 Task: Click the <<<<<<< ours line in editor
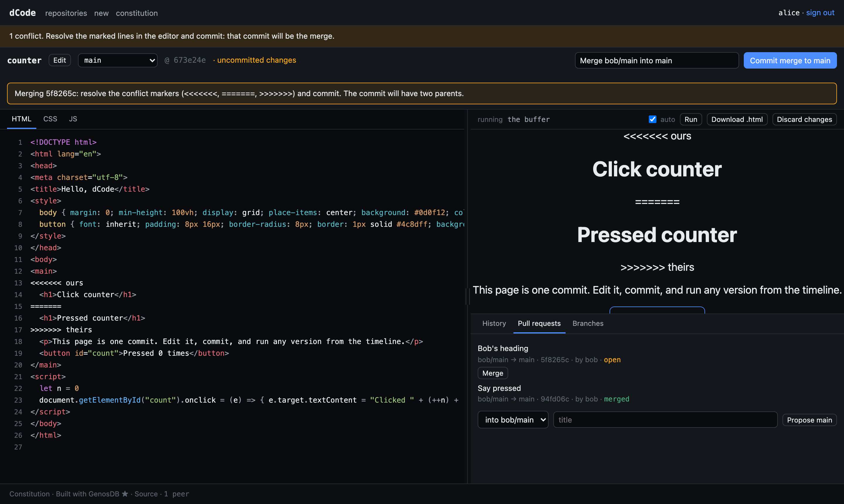click(x=57, y=283)
